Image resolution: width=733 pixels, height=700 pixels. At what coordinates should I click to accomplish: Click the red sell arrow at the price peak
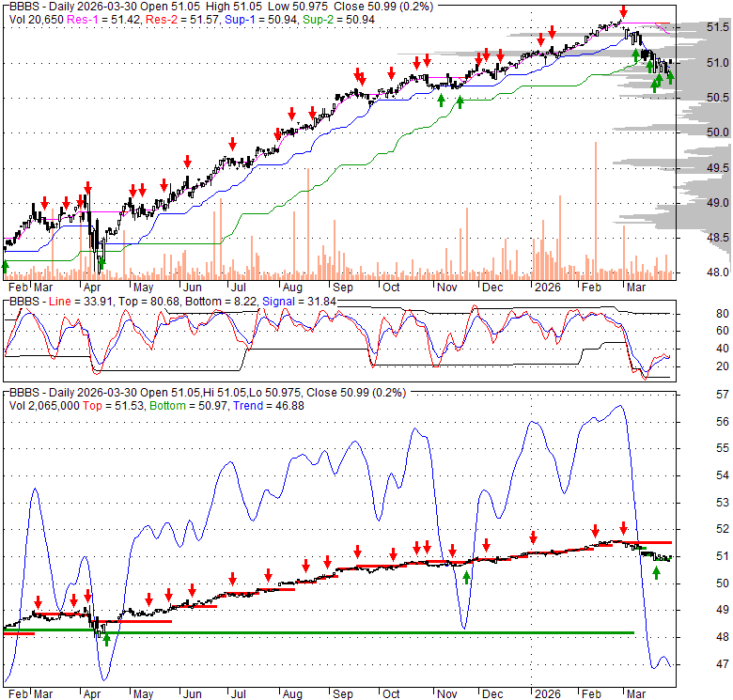pos(623,11)
